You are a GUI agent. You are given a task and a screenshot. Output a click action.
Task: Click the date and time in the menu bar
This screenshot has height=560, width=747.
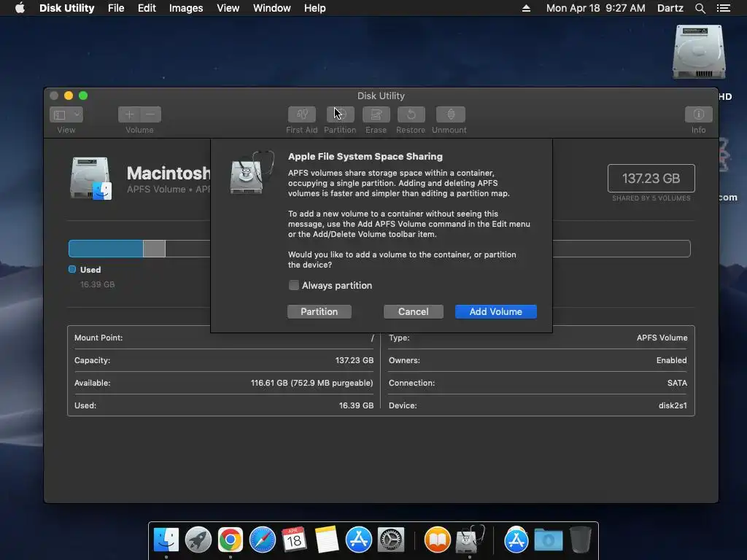(595, 8)
